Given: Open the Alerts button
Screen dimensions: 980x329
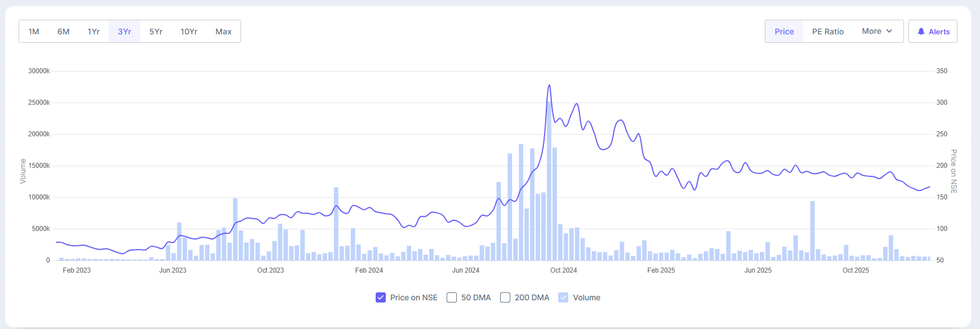Looking at the screenshot, I should [x=933, y=32].
